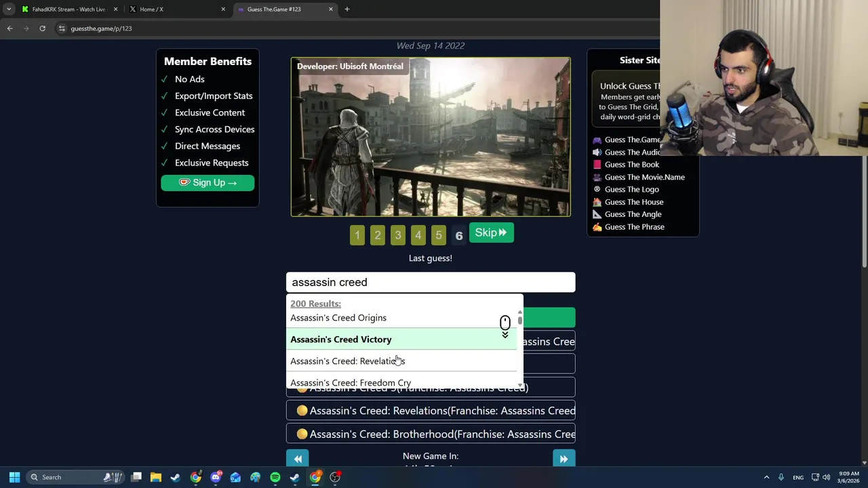Close the Home / X tab
Viewport: 868px width, 488px height.
coord(223,9)
